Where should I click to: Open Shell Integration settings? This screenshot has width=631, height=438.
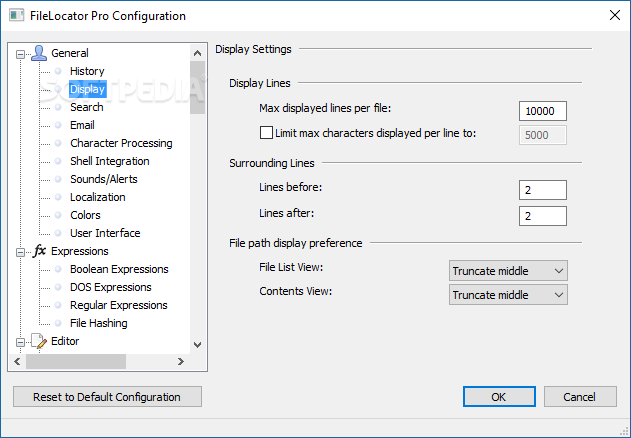coord(109,161)
